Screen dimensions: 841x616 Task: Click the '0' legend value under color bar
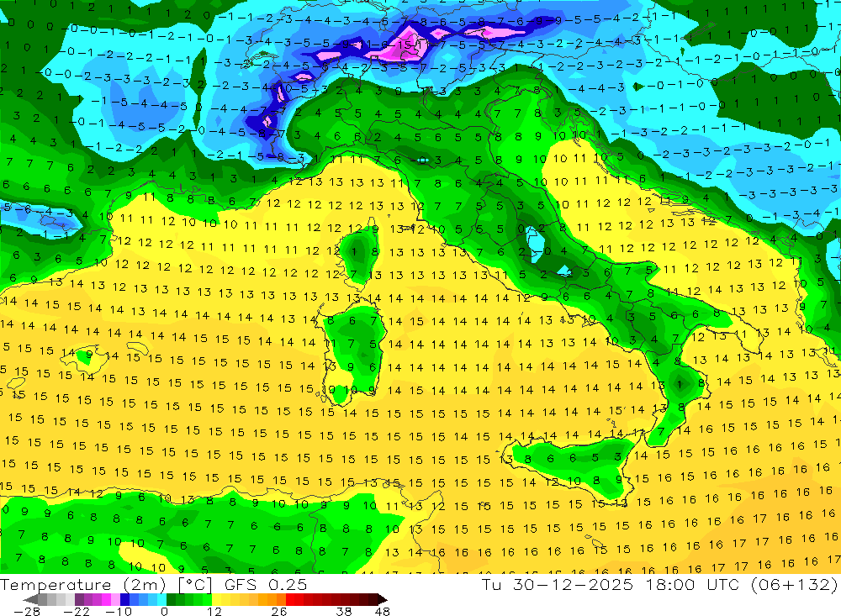(x=165, y=612)
